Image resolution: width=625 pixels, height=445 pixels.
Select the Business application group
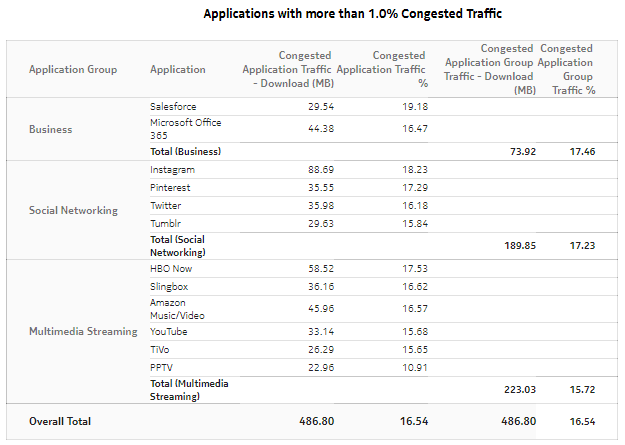click(50, 129)
